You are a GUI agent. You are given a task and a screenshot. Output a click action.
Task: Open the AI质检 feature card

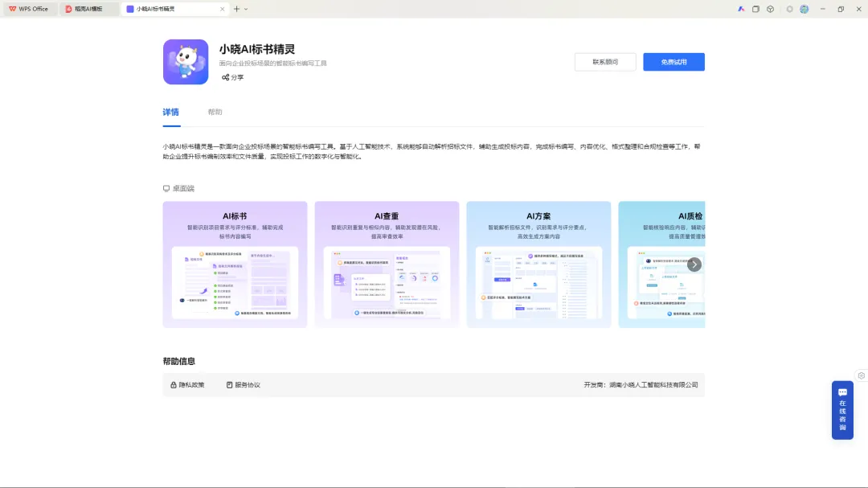coord(661,265)
